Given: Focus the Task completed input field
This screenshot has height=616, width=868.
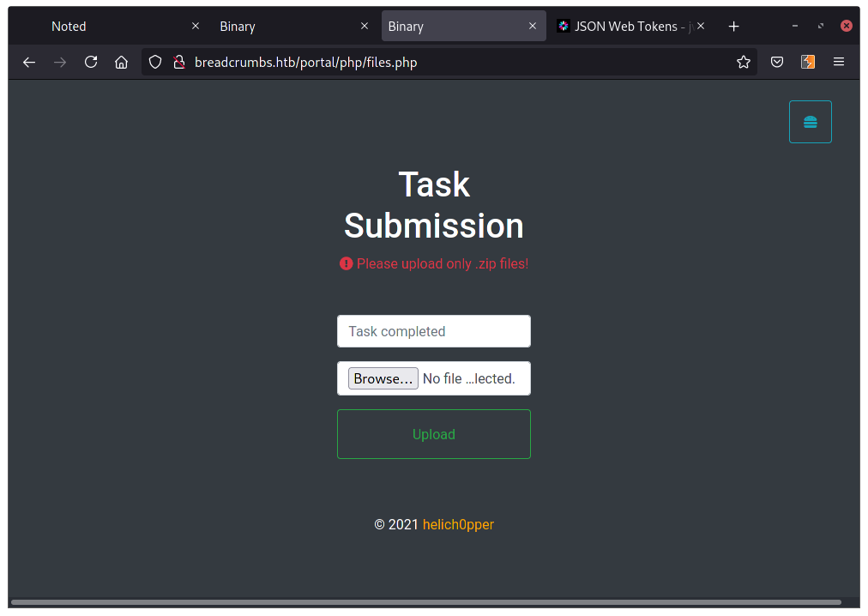Looking at the screenshot, I should point(433,331).
